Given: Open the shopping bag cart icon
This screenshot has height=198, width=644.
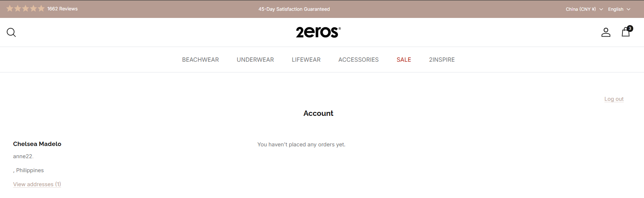Looking at the screenshot, I should pyautogui.click(x=626, y=32).
